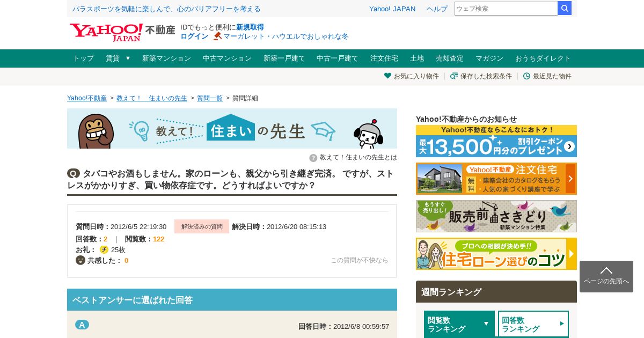This screenshot has height=338, width=644.
Task: Open the マガジン menu item
Action: pos(489,58)
